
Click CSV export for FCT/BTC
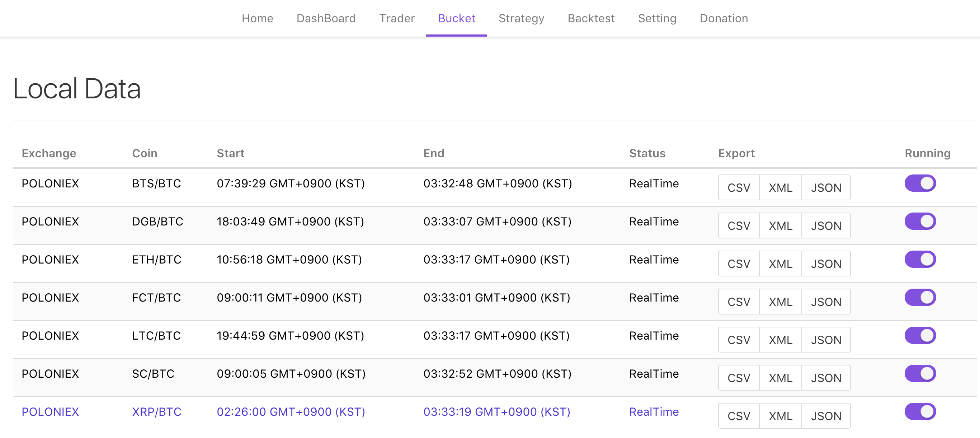pos(739,302)
